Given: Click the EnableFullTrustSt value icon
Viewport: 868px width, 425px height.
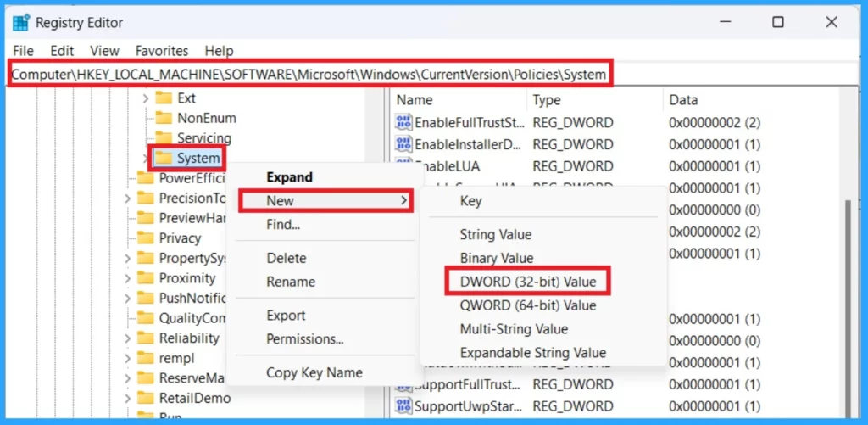Looking at the screenshot, I should (403, 122).
